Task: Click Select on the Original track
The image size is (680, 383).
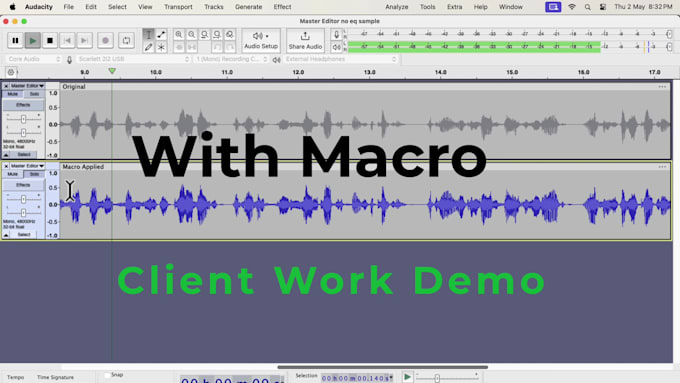Action: 24,154
